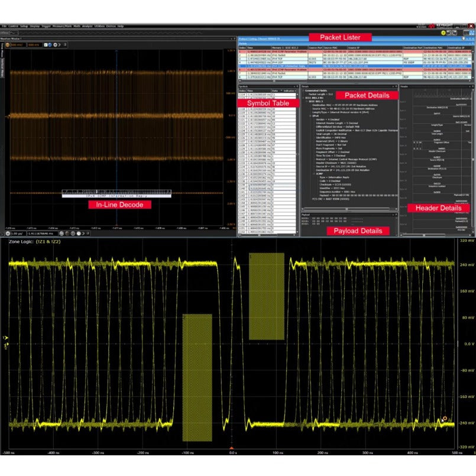Click the Details pane horizontal scrollbar

point(349,209)
